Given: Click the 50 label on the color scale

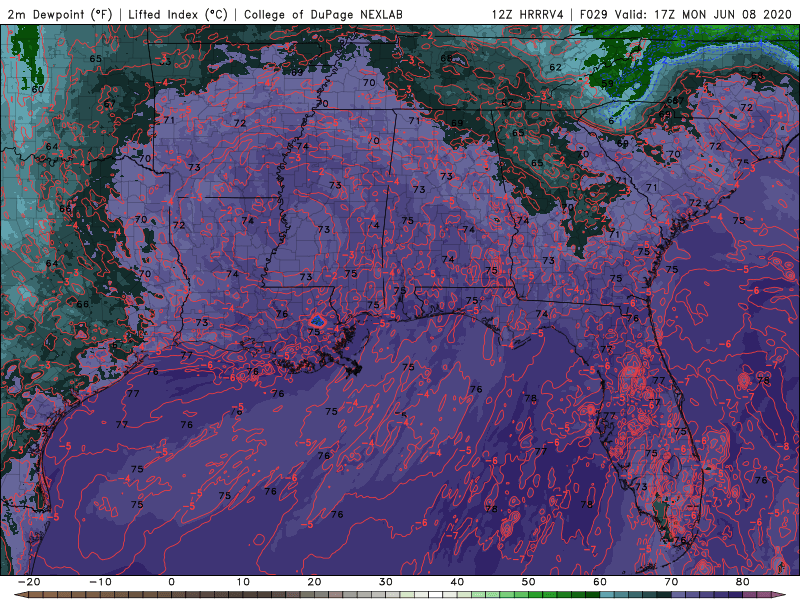Looking at the screenshot, I should (529, 582).
